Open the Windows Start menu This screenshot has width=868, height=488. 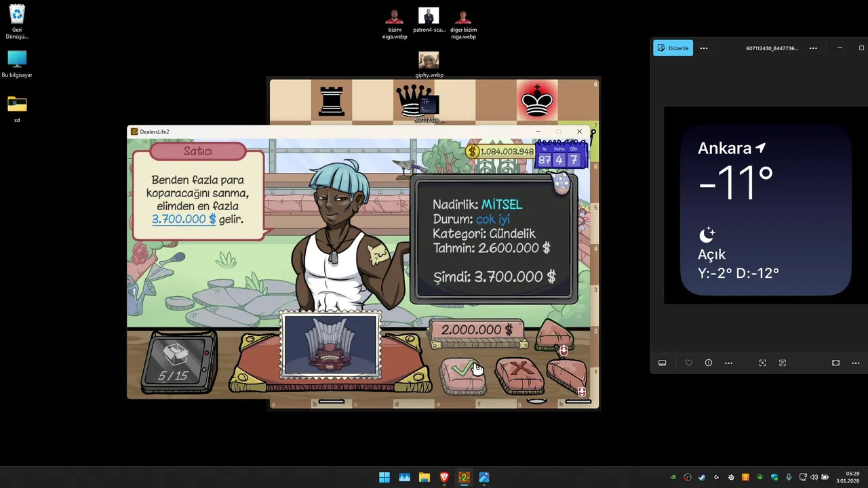pos(384,477)
